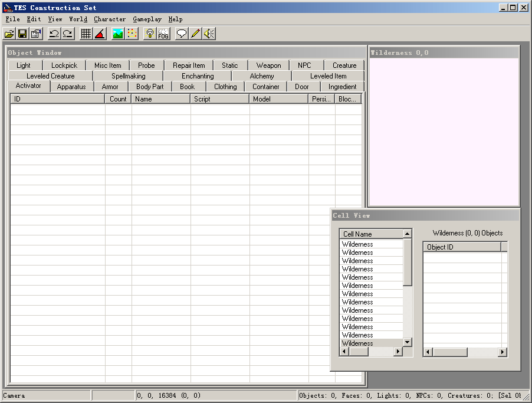This screenshot has width=532, height=403.
Task: Click inside the Wilderness 0,0 render window
Action: pos(444,132)
